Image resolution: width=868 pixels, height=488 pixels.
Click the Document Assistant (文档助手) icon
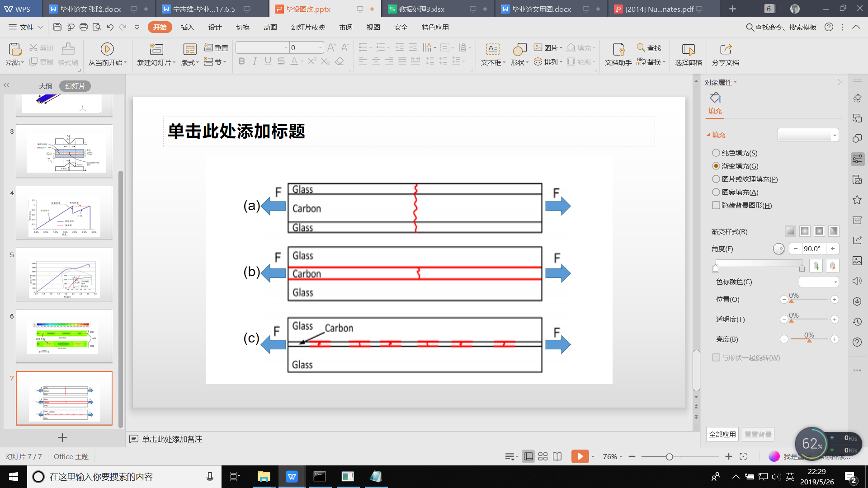point(618,49)
